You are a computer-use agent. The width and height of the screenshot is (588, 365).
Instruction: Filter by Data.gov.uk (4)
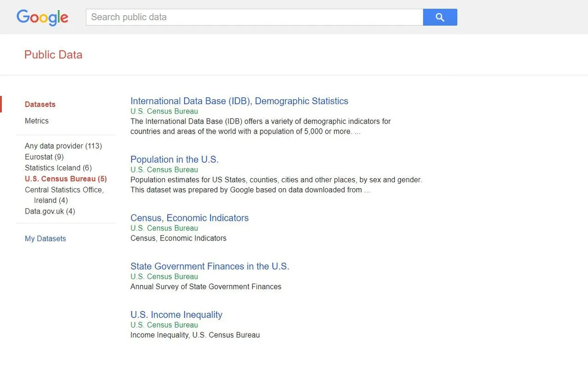coord(50,211)
